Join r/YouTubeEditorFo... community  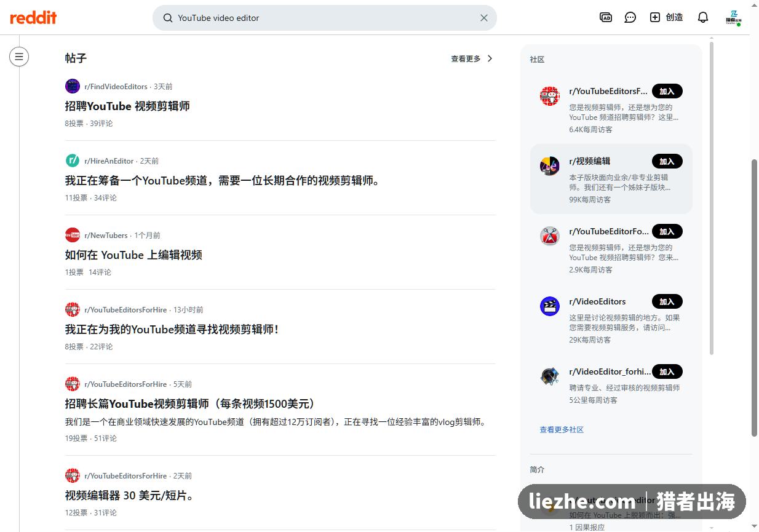(667, 232)
